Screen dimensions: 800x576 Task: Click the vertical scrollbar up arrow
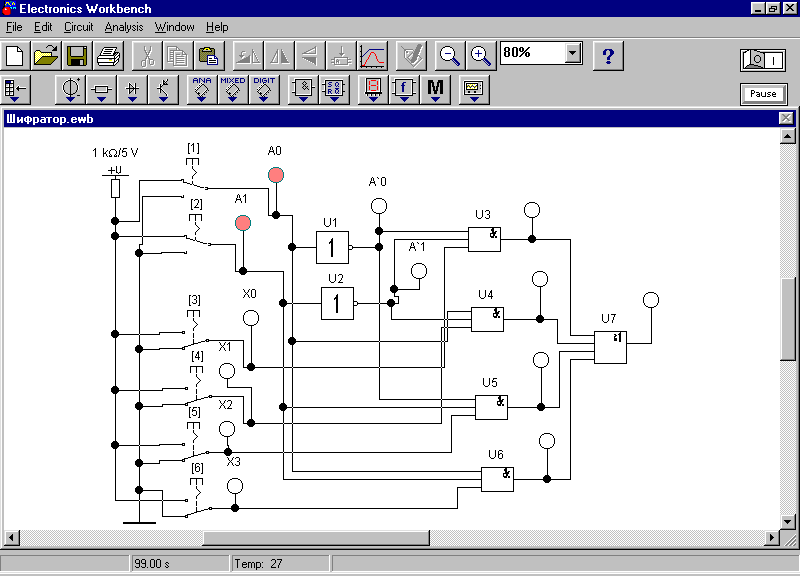[x=788, y=136]
